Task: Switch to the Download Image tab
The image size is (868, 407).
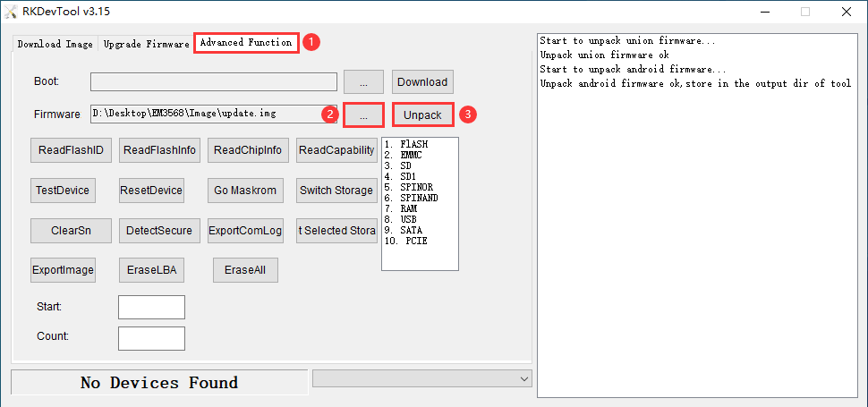Action: (x=55, y=43)
